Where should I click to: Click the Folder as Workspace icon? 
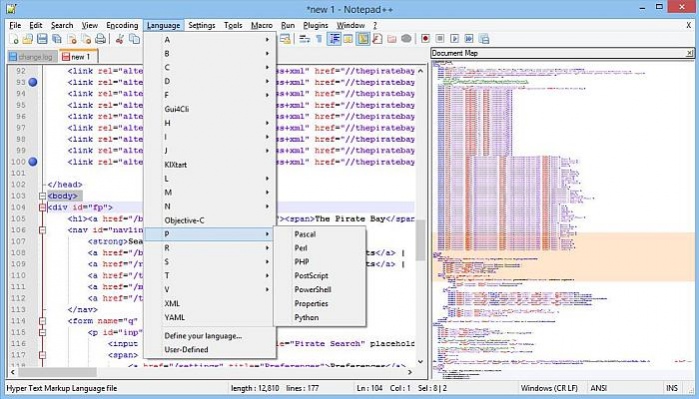pyautogui.click(x=392, y=39)
